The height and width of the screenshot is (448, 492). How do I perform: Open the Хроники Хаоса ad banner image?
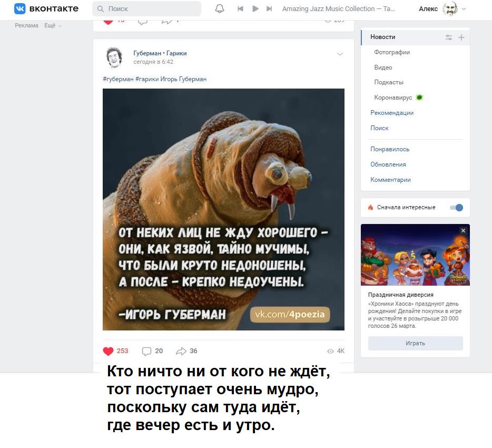[415, 255]
